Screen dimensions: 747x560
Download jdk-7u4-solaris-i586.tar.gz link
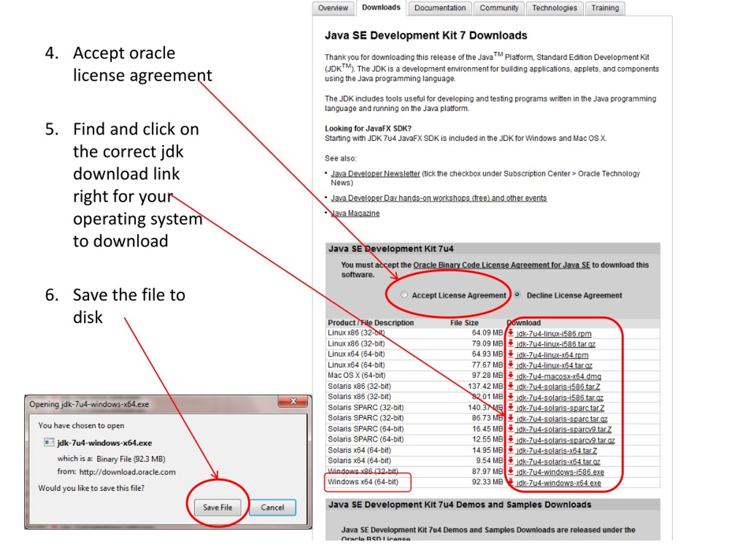(x=560, y=398)
